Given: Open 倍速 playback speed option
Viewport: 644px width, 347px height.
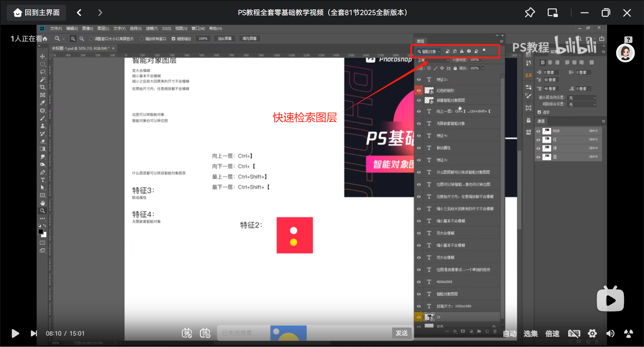Looking at the screenshot, I should click(x=552, y=334).
